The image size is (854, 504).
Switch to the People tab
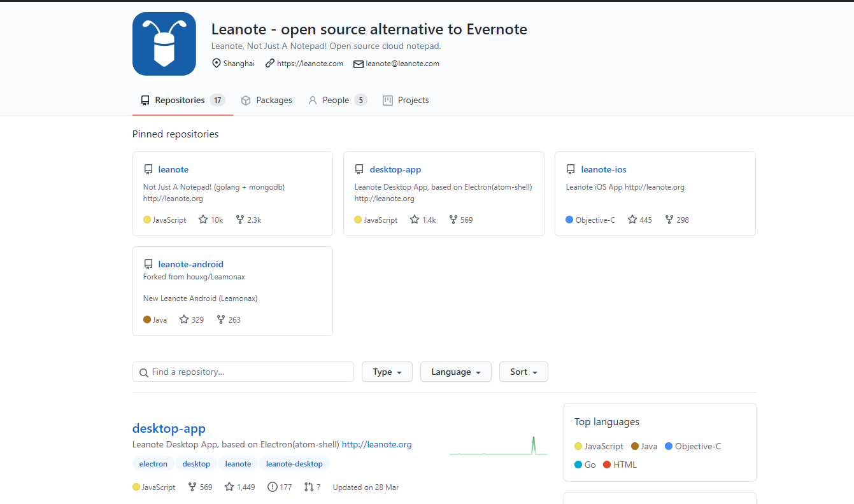click(338, 100)
